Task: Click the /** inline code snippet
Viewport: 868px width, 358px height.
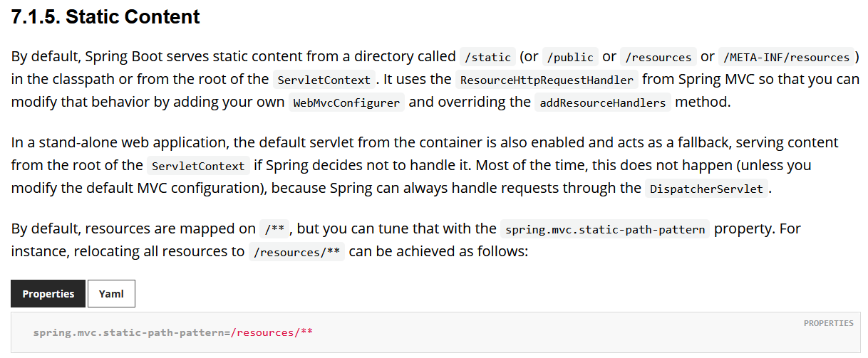Action: [x=275, y=229]
